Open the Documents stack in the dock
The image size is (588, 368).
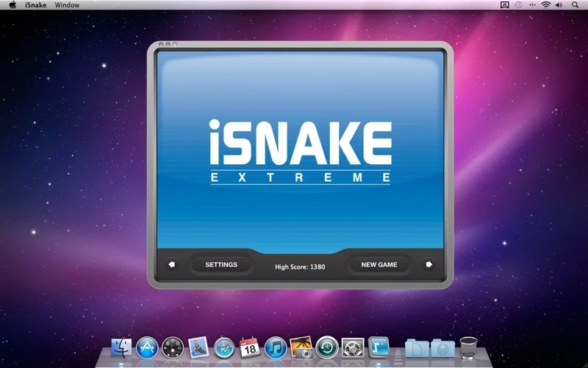tap(417, 348)
